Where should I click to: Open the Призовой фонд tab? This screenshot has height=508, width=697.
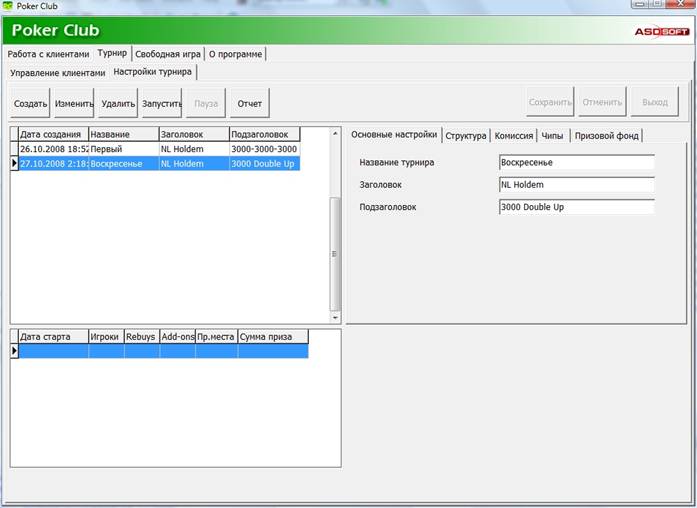click(606, 135)
